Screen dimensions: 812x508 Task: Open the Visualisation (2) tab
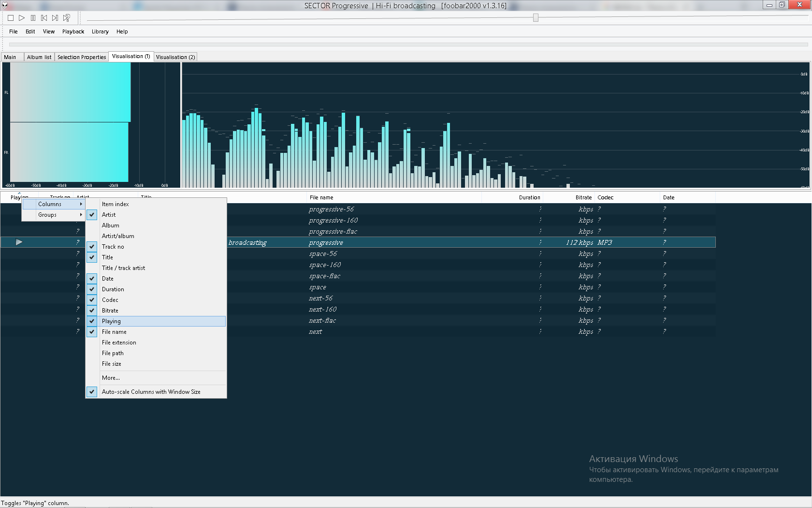pyautogui.click(x=175, y=57)
